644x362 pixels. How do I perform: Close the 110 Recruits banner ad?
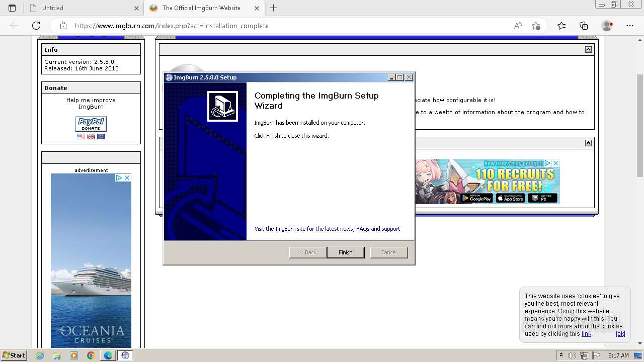(x=555, y=163)
